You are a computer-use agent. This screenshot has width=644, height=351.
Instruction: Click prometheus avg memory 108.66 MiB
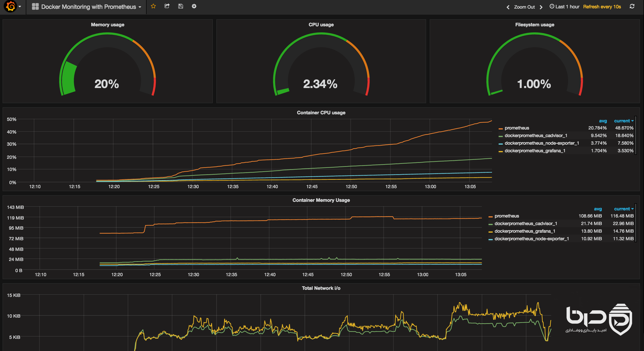(590, 216)
